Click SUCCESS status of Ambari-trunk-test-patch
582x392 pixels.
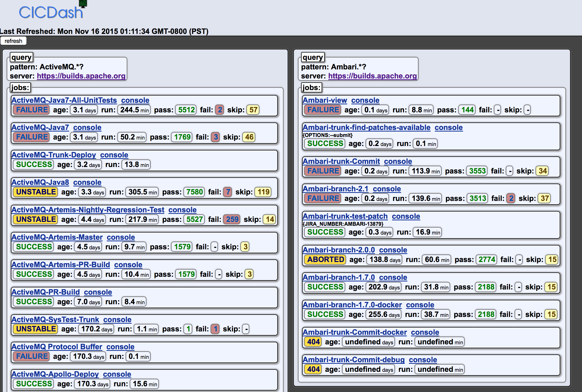pyautogui.click(x=325, y=232)
